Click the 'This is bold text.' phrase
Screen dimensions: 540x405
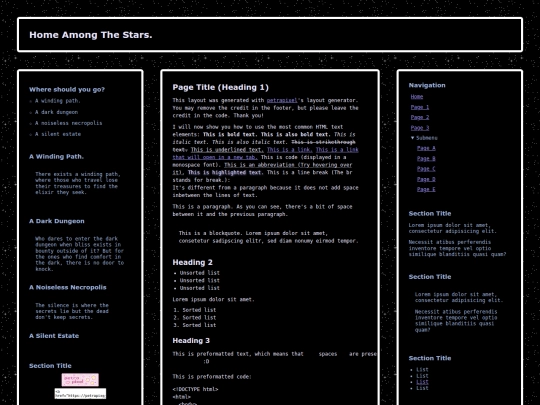point(230,134)
